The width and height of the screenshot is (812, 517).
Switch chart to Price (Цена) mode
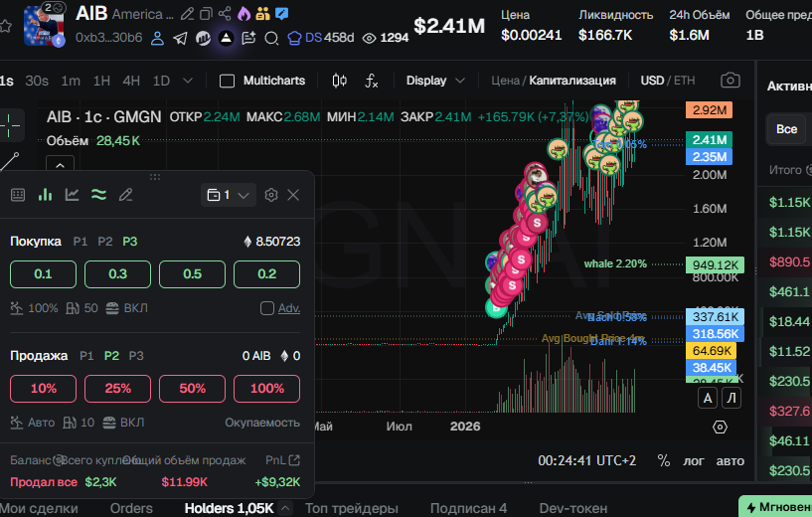pyautogui.click(x=505, y=81)
